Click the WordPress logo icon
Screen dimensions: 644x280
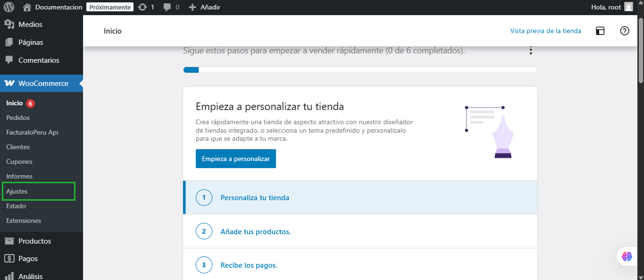click(x=9, y=7)
